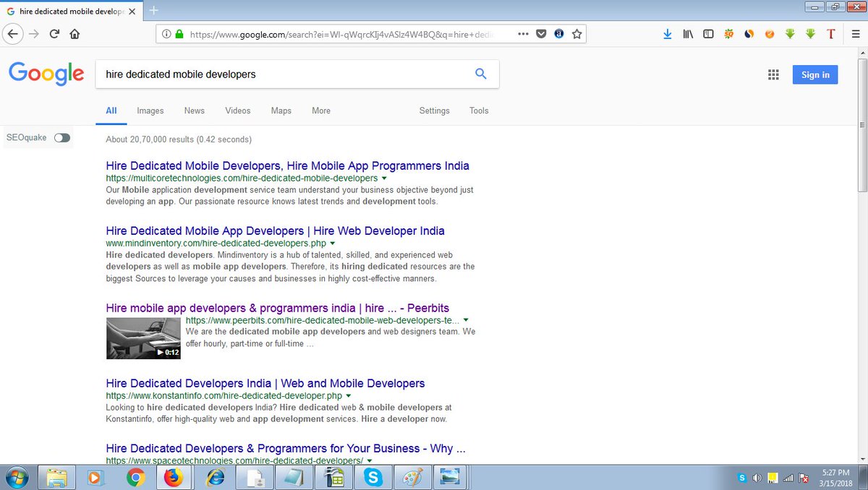Screen dimensions: 868x490
Task: Close the current search tab
Action: pyautogui.click(x=132, y=12)
